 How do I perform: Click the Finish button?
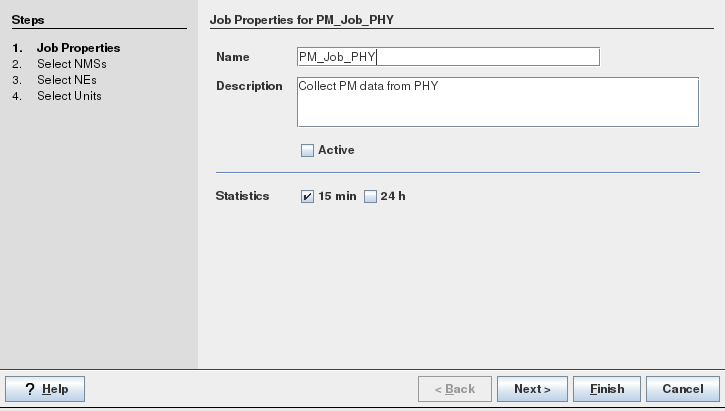607,389
